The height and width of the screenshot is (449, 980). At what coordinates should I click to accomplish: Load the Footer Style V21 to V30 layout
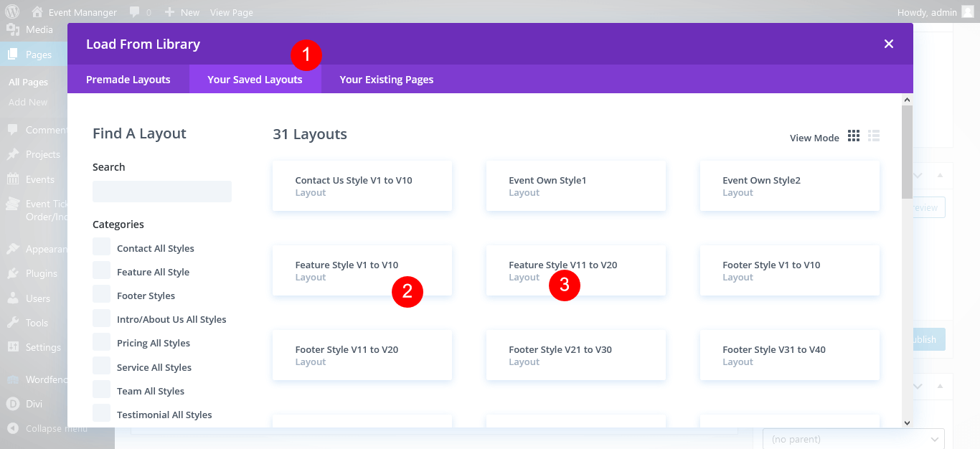(x=576, y=355)
